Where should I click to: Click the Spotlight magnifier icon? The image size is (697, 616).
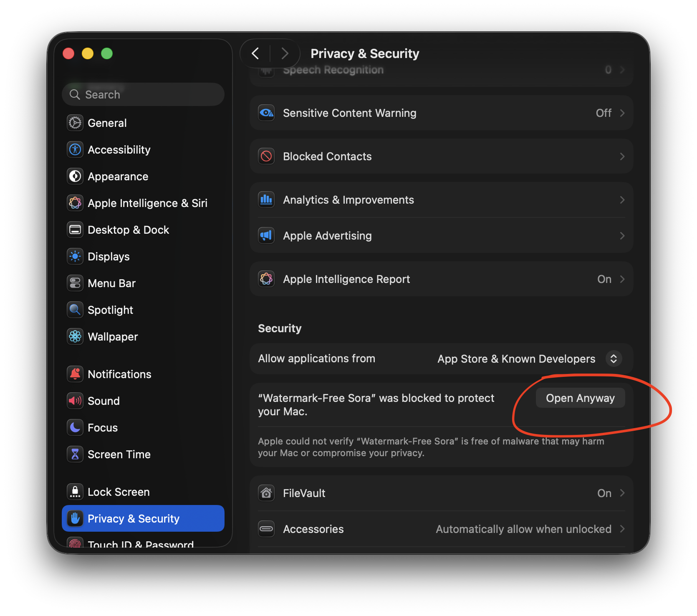click(75, 310)
